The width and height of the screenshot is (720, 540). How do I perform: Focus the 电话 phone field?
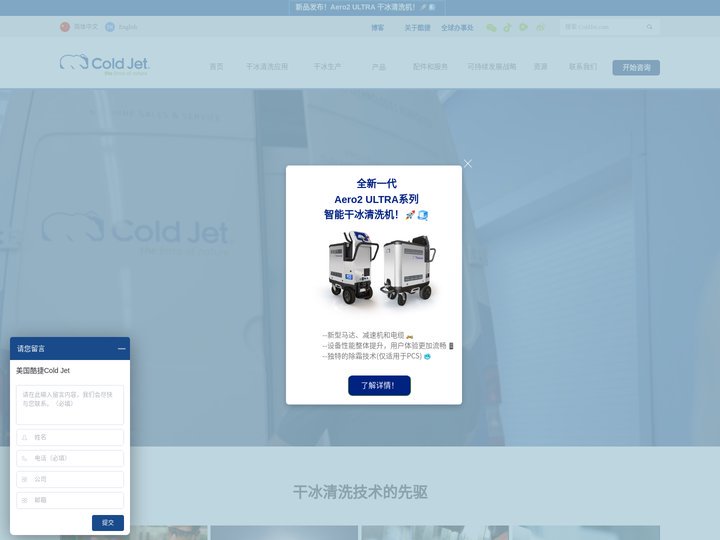[70, 458]
